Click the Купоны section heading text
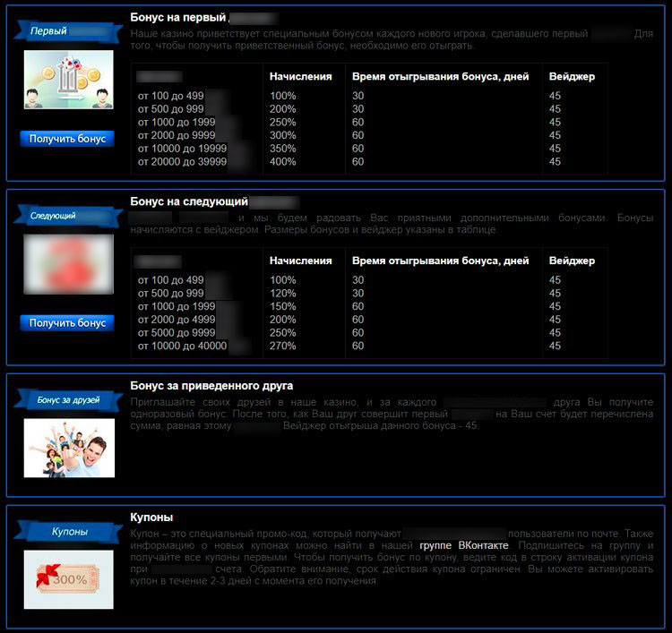Image resolution: width=672 pixels, height=633 pixels. tap(151, 518)
